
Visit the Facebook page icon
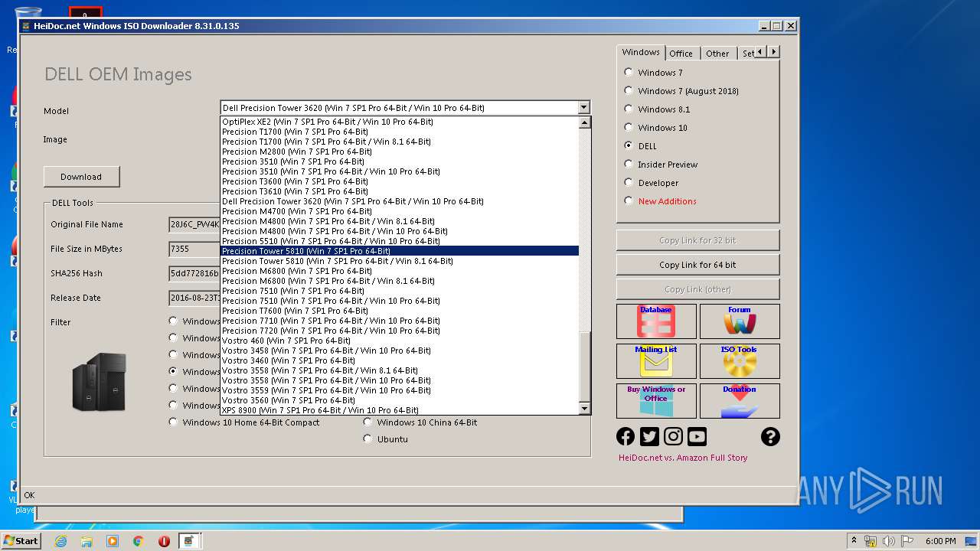(626, 436)
